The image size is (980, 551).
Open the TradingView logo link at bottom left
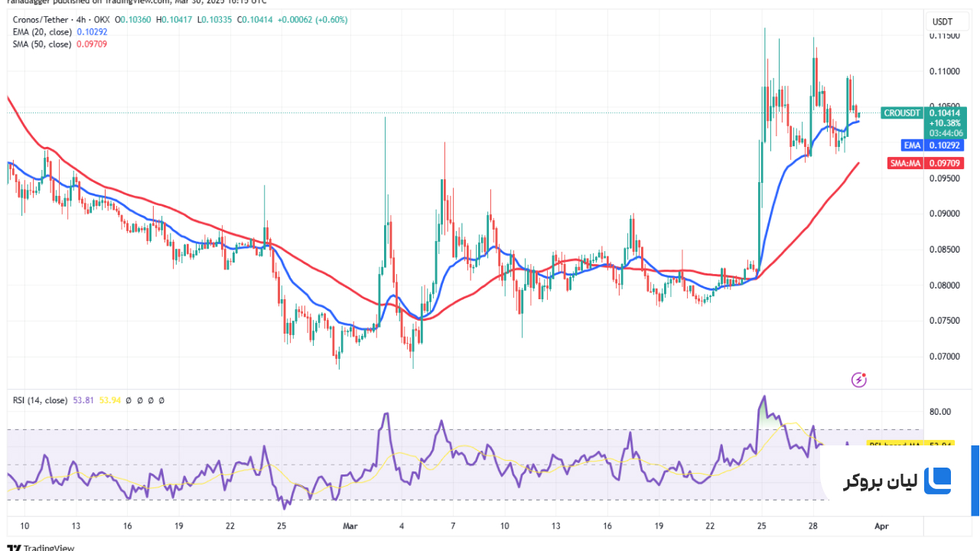(x=41, y=546)
